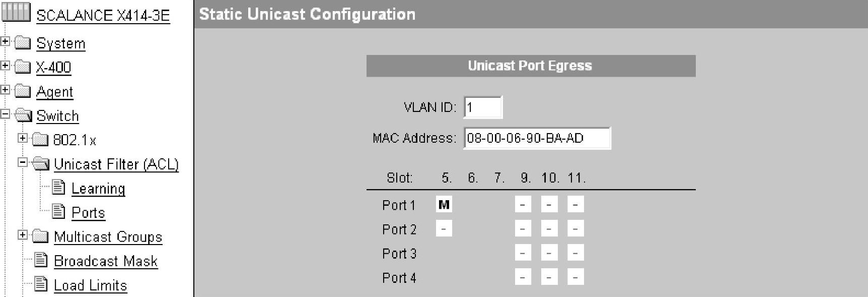The height and width of the screenshot is (297, 868).
Task: Open the Unicast Filter (ACL) tree item
Action: 116,164
